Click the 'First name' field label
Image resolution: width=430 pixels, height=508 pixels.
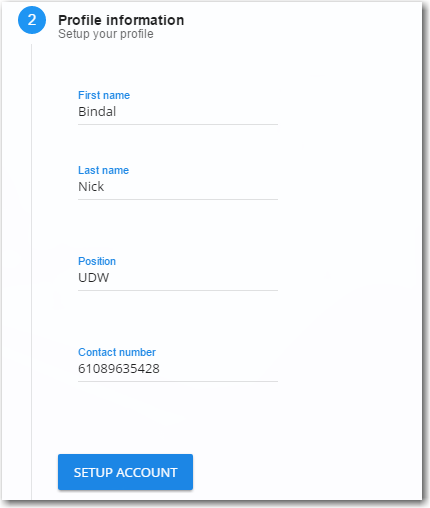(104, 95)
